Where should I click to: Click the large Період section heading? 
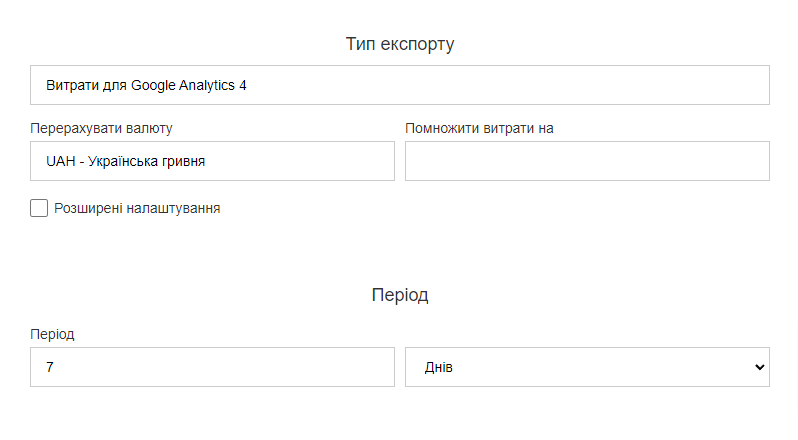tap(400, 295)
